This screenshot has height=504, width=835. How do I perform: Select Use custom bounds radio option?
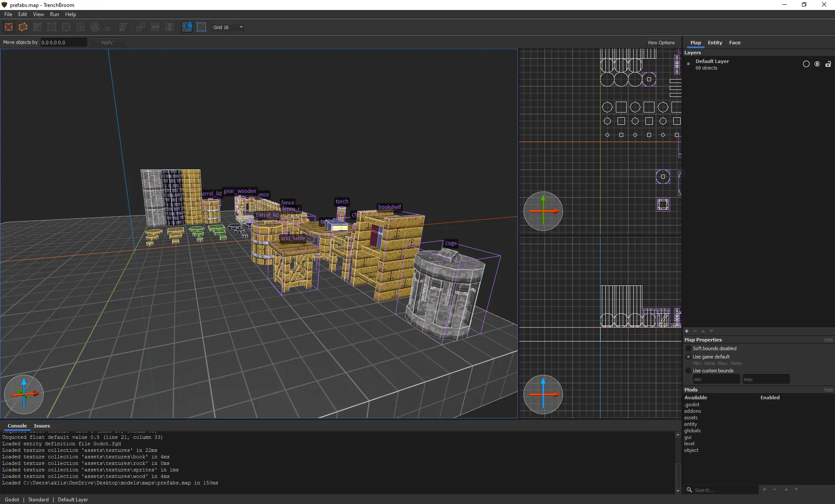tap(688, 371)
